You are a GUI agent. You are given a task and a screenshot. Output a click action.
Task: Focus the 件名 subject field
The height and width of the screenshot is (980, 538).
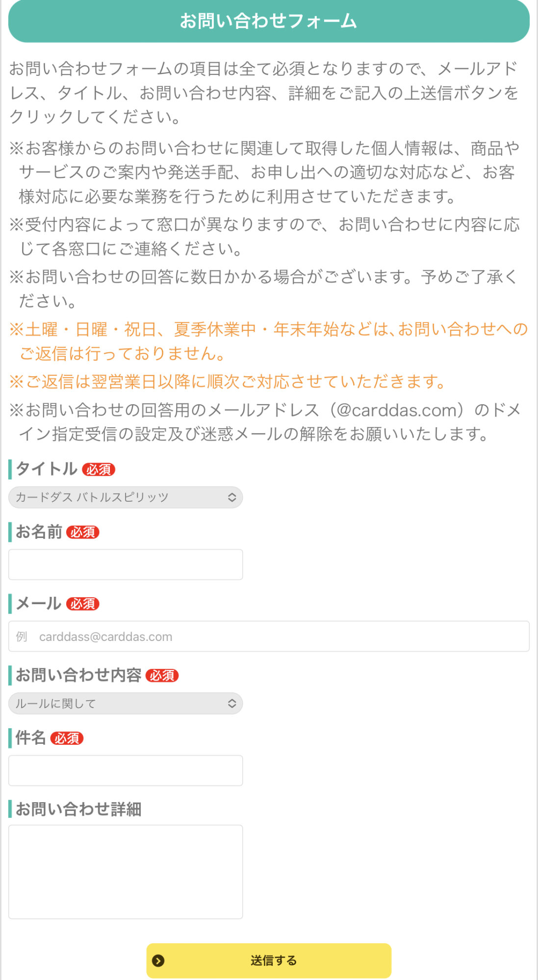[126, 770]
